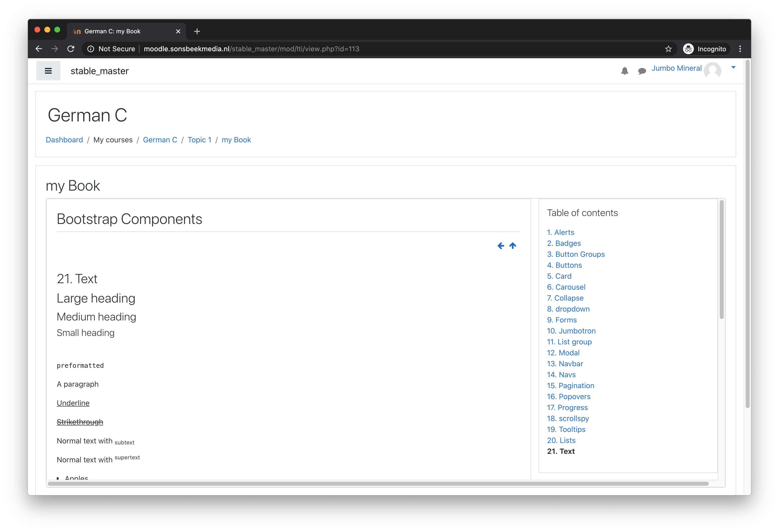Click the Small heading text
The width and height of the screenshot is (779, 532).
[x=85, y=333]
